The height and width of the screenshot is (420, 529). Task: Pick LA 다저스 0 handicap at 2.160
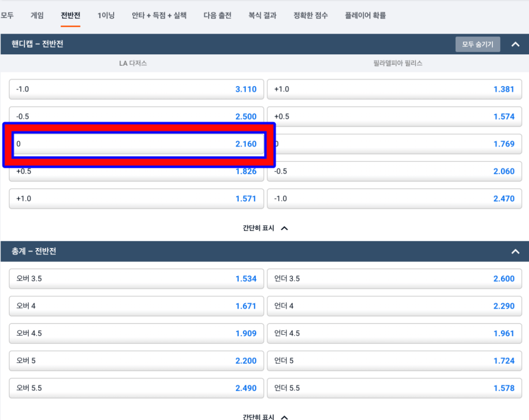pos(136,144)
